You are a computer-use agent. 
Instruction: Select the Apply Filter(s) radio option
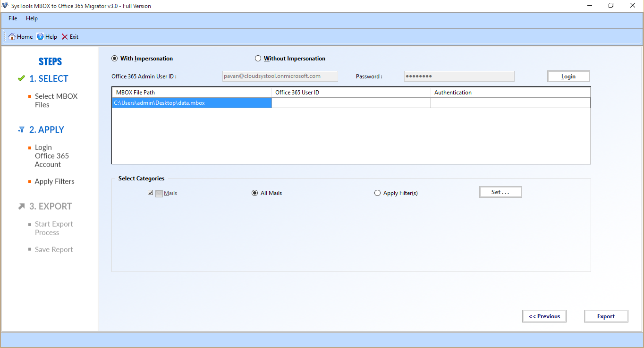pyautogui.click(x=377, y=193)
